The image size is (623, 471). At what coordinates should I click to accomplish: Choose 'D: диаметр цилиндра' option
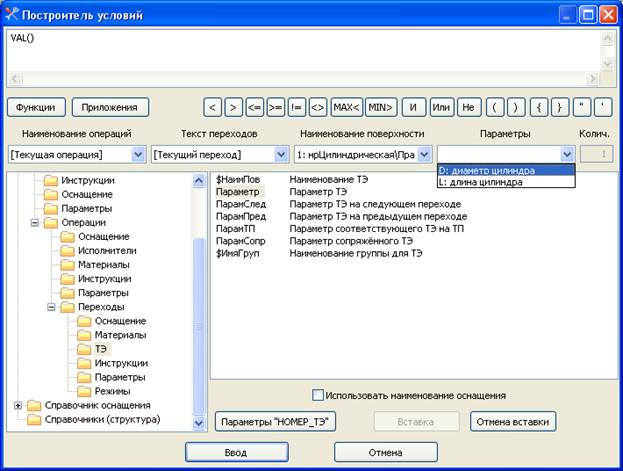(506, 171)
